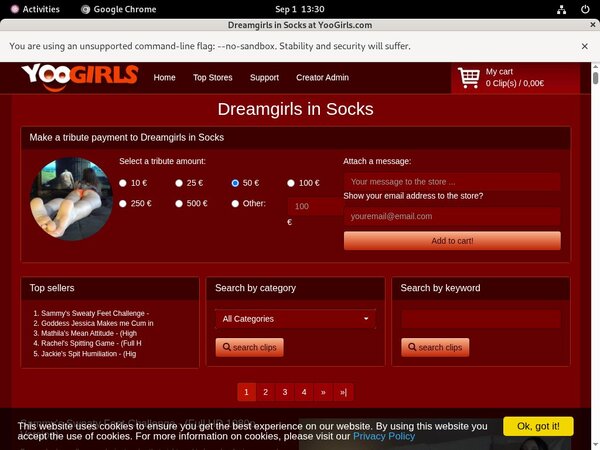This screenshot has width=600, height=450.
Task: Select the 250 € tribute amount
Action: pyautogui.click(x=123, y=203)
